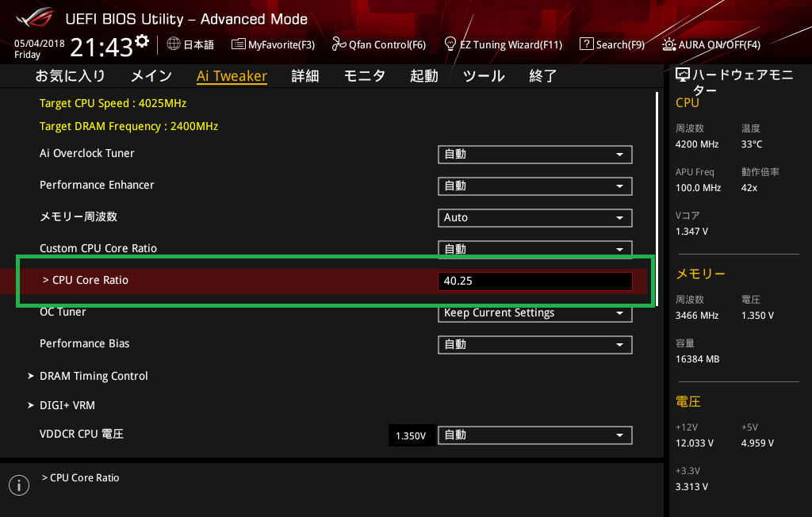Open the Custom CPU Core Ratio dropdown
Viewport: 812px width, 517px height.
click(x=535, y=248)
